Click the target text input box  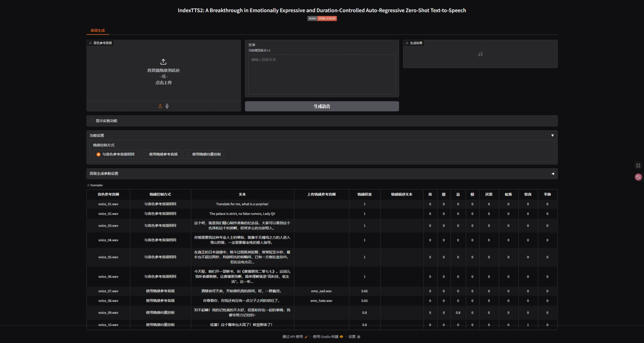pyautogui.click(x=322, y=74)
